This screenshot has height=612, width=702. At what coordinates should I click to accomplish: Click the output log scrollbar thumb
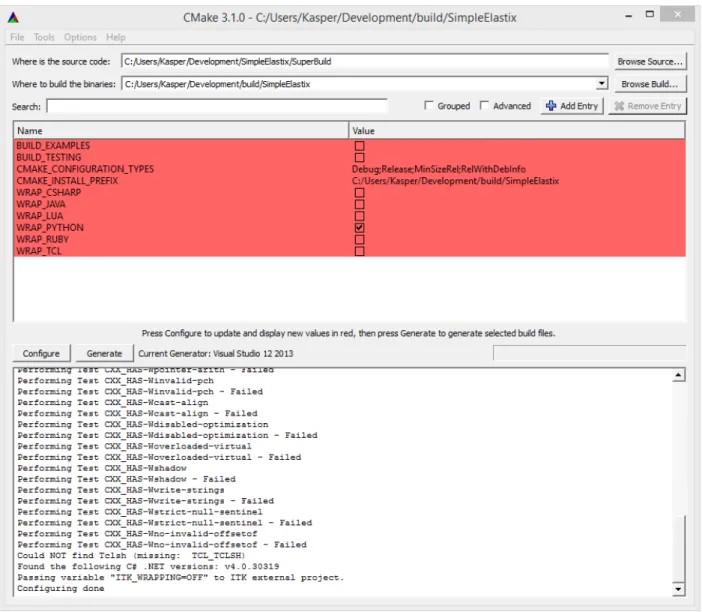679,549
